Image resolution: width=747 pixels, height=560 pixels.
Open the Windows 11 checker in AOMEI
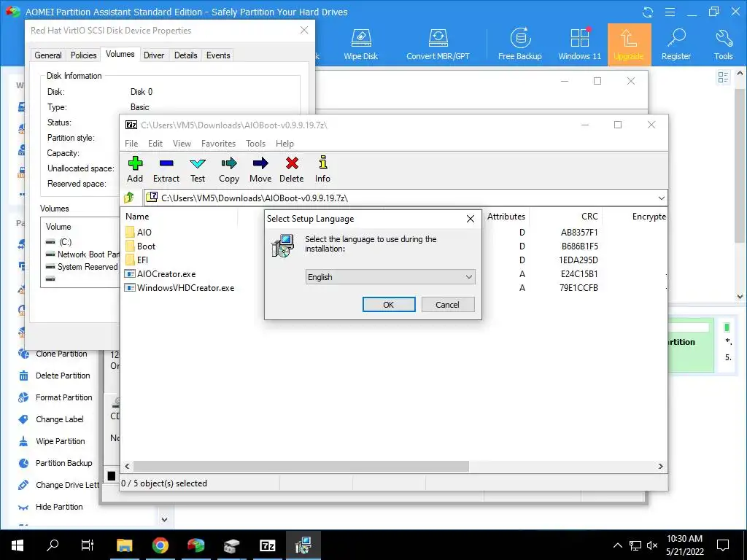[580, 44]
